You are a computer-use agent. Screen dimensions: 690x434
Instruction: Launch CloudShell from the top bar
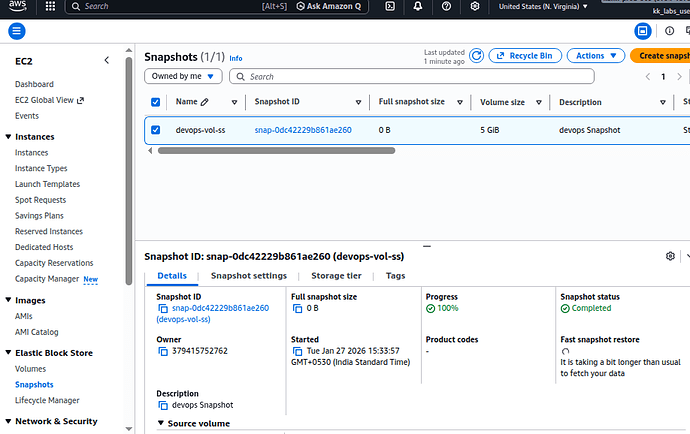click(390, 7)
